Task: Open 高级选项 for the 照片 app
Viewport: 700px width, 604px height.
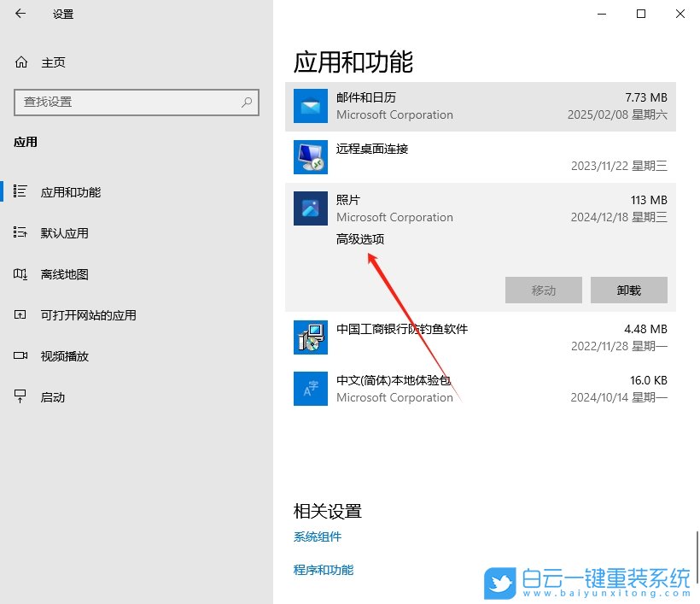Action: [359, 239]
